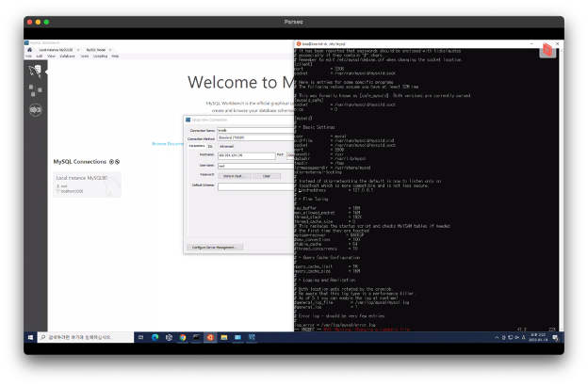This screenshot has width=588, height=386.
Task: Open File Explorer from taskbar
Action: coord(224,337)
